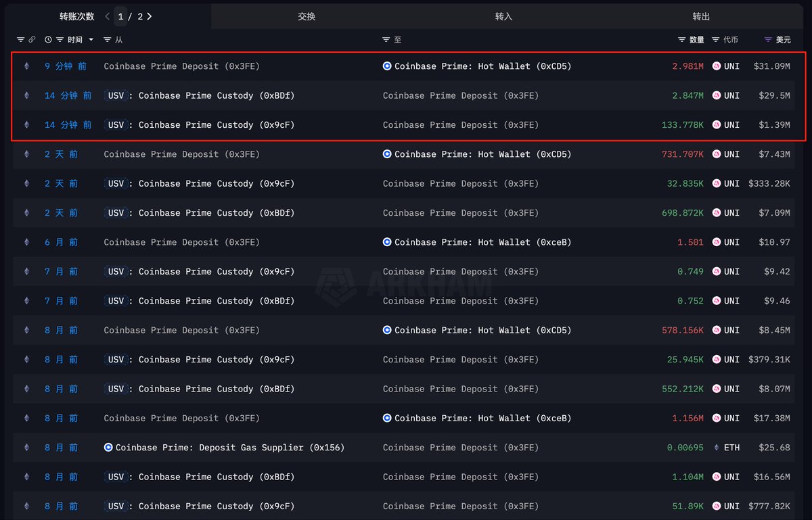
Task: Click the $10.97 dollar value
Action: click(x=775, y=242)
